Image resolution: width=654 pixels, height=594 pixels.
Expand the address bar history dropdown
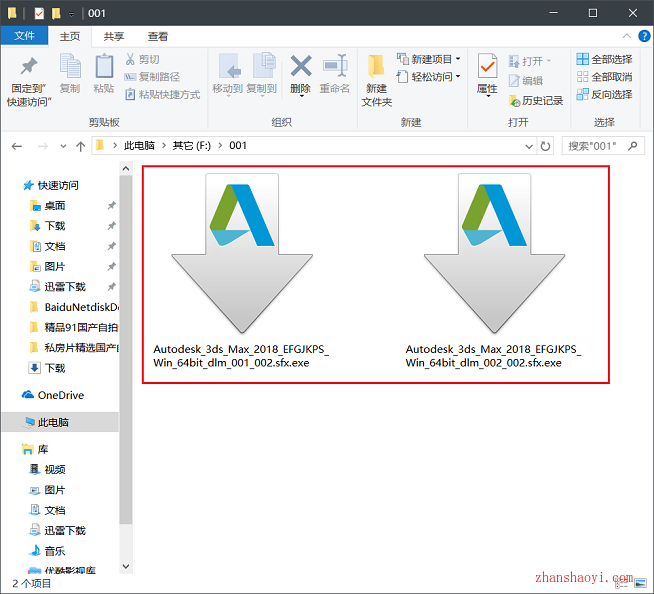pyautogui.click(x=529, y=146)
